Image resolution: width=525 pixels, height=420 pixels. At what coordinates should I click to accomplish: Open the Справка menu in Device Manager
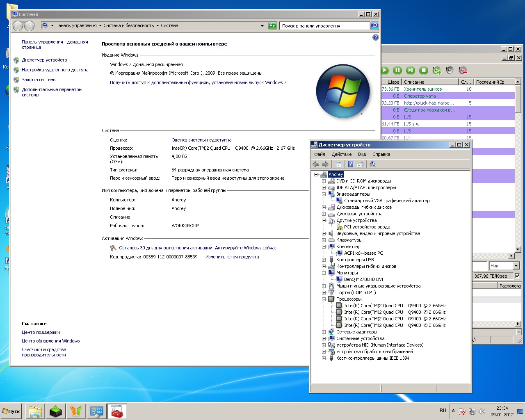coord(381,154)
